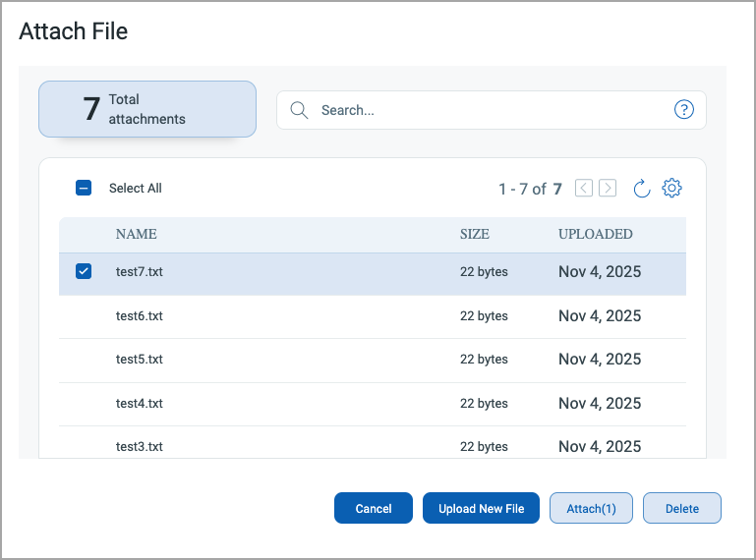
Task: Refresh the attachments list
Action: coord(642,188)
